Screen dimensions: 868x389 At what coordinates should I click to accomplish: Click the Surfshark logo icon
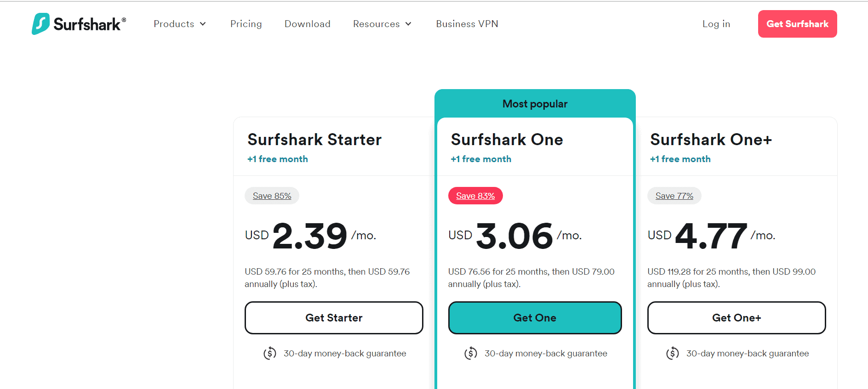coord(40,24)
